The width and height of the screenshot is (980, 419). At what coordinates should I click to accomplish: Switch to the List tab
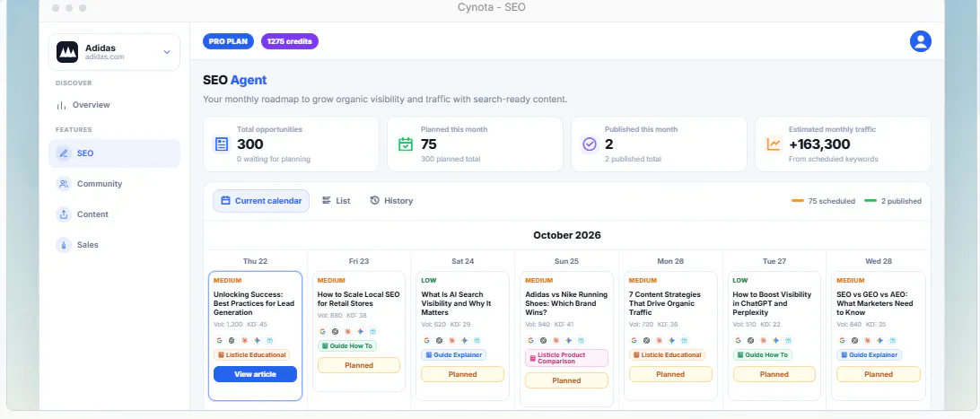coord(337,201)
